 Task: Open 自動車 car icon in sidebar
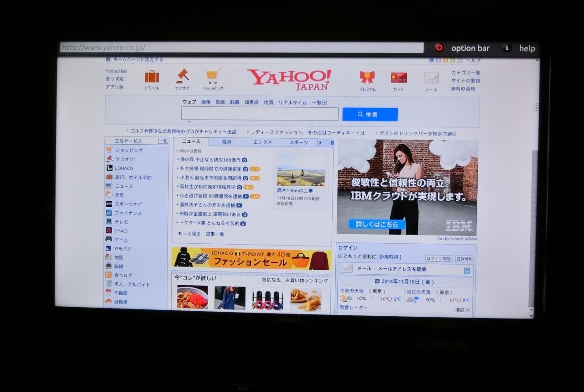(109, 301)
